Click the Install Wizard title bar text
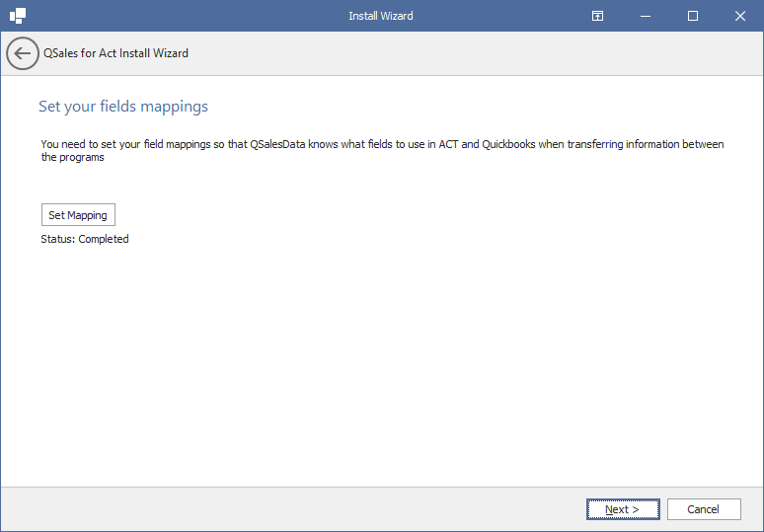This screenshot has width=764, height=532. (381, 16)
